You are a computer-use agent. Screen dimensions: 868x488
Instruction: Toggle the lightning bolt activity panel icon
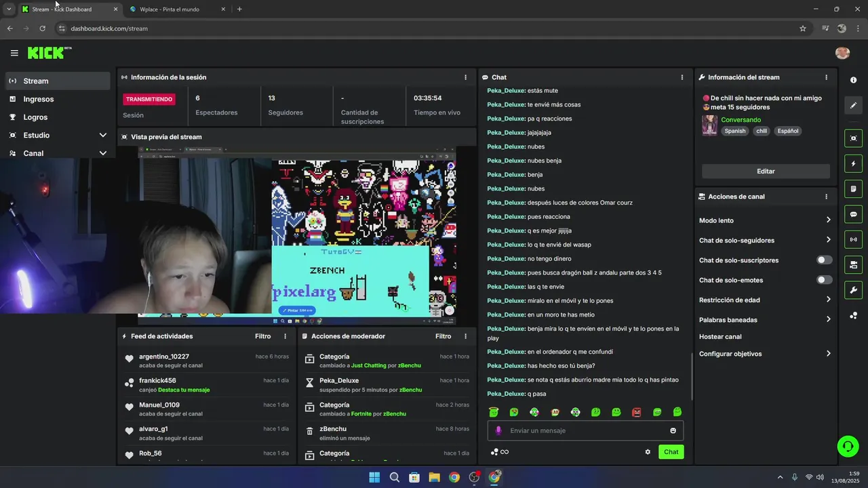tap(853, 163)
